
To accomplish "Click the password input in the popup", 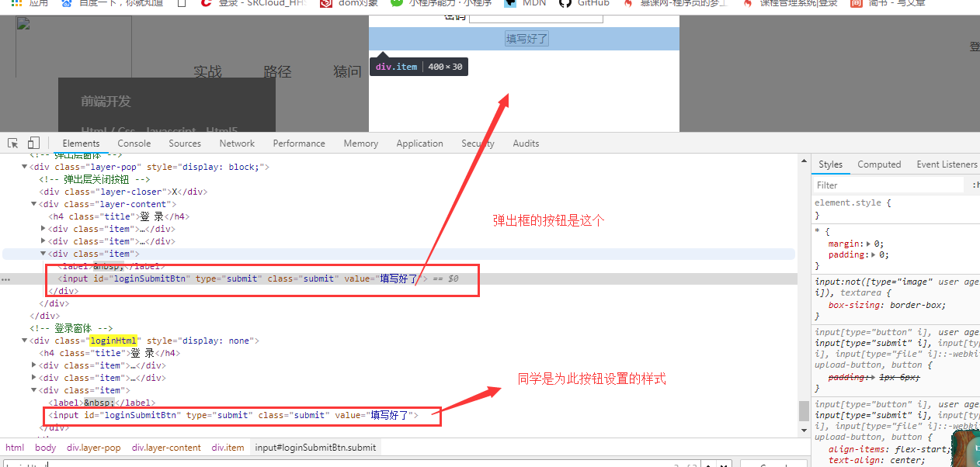I will (536, 18).
